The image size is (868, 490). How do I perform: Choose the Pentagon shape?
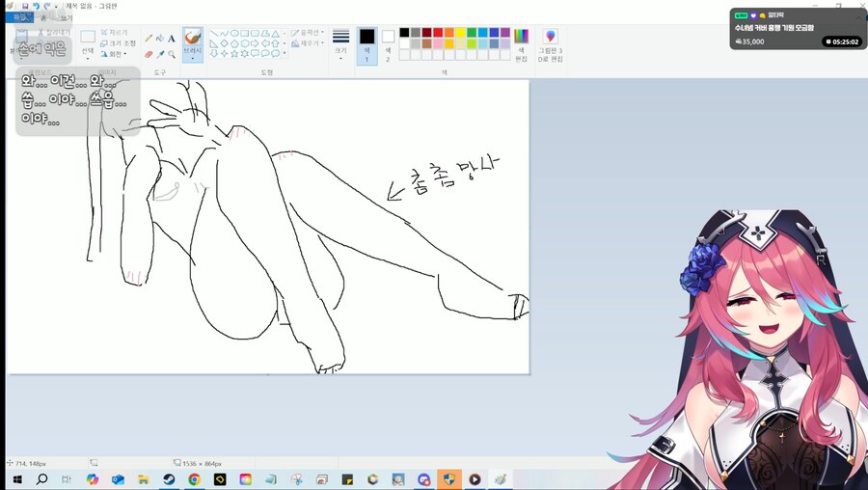(x=234, y=43)
